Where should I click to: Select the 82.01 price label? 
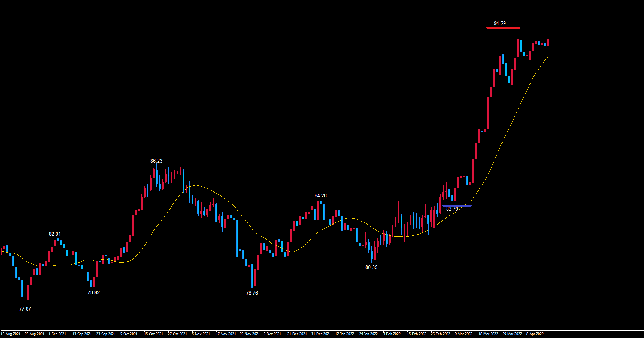[55, 234]
